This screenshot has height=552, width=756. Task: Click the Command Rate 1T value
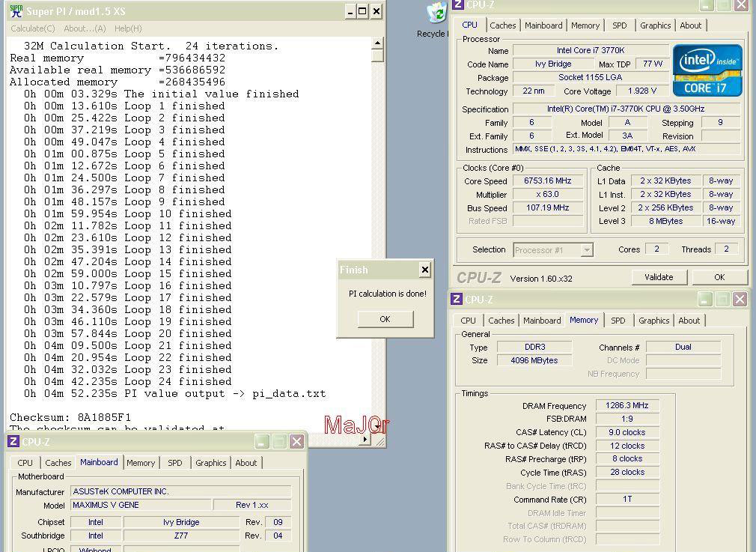[x=627, y=500]
